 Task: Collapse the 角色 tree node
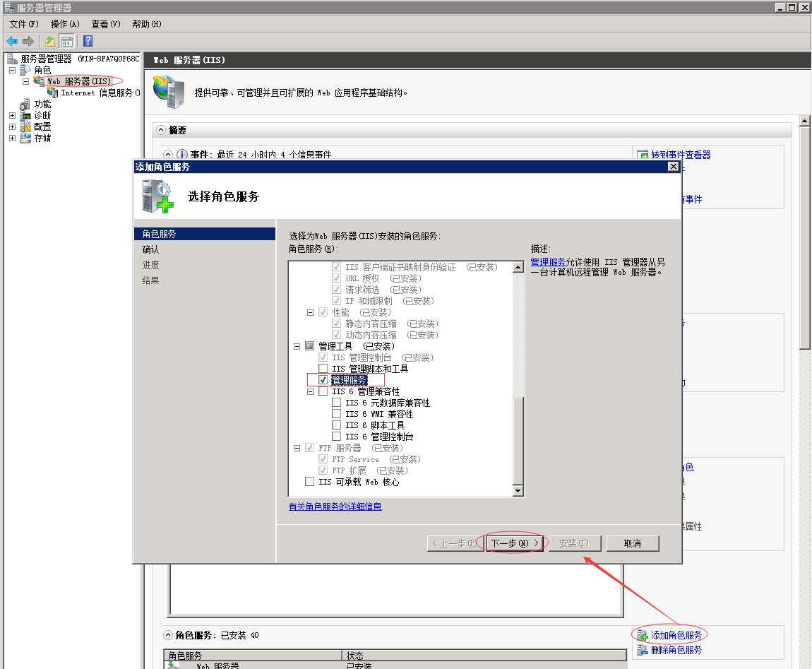[x=13, y=70]
